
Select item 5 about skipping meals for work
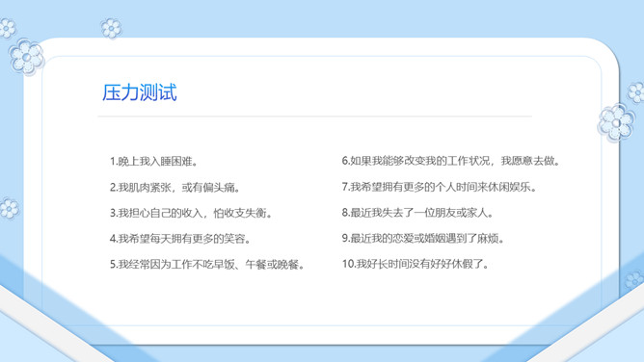click(207, 265)
